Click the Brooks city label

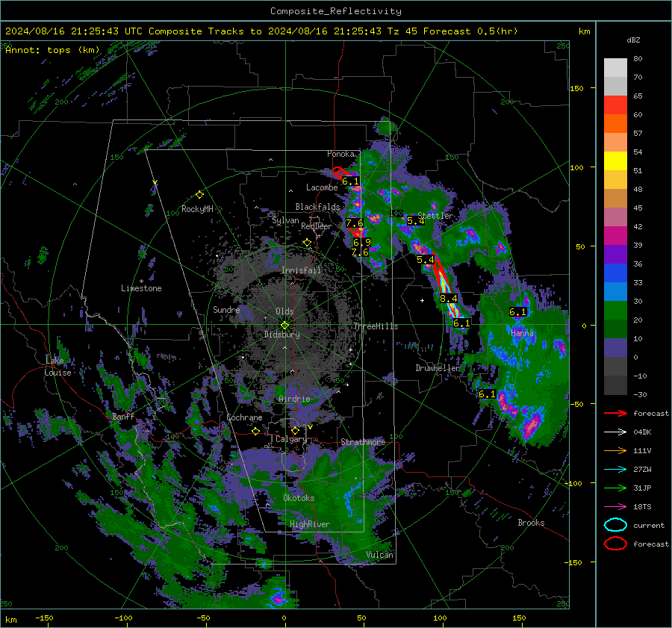point(531,523)
